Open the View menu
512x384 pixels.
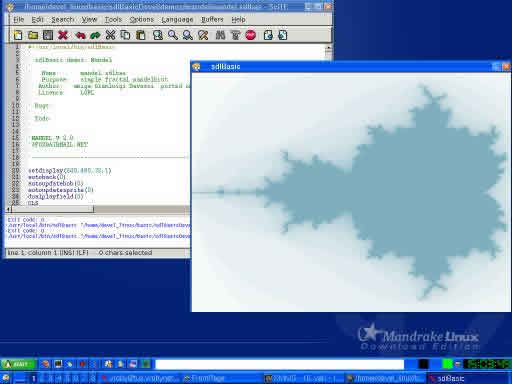coord(89,20)
